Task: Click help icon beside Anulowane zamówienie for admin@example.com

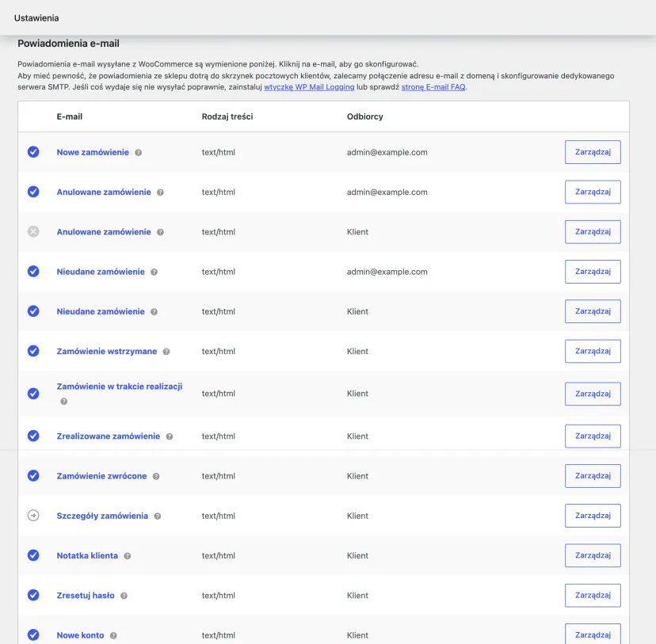Action: (x=160, y=192)
